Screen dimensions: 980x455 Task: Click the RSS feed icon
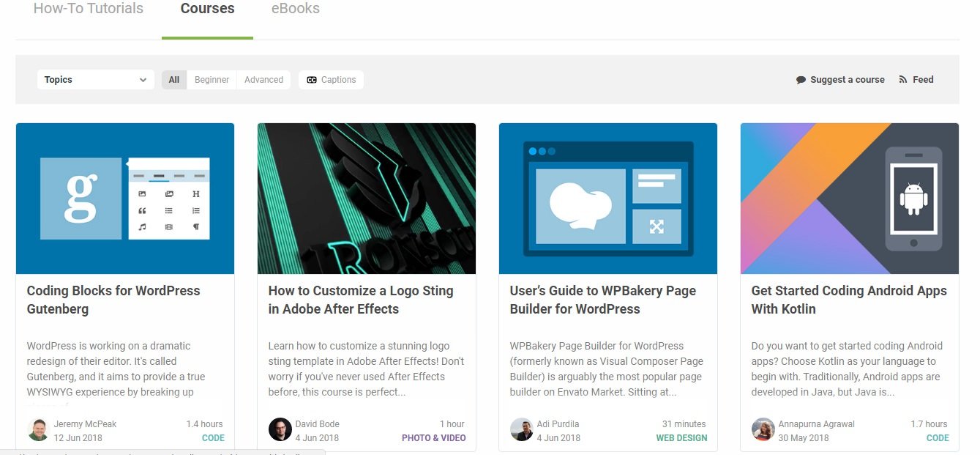(x=903, y=80)
